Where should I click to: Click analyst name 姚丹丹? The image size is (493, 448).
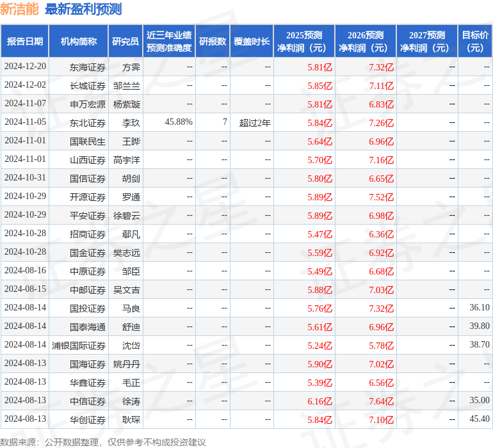click(127, 364)
